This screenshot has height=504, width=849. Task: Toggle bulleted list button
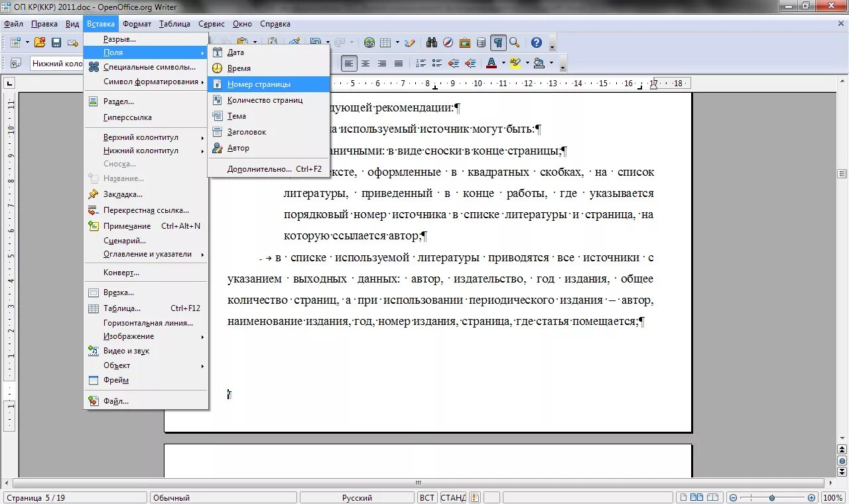(437, 64)
